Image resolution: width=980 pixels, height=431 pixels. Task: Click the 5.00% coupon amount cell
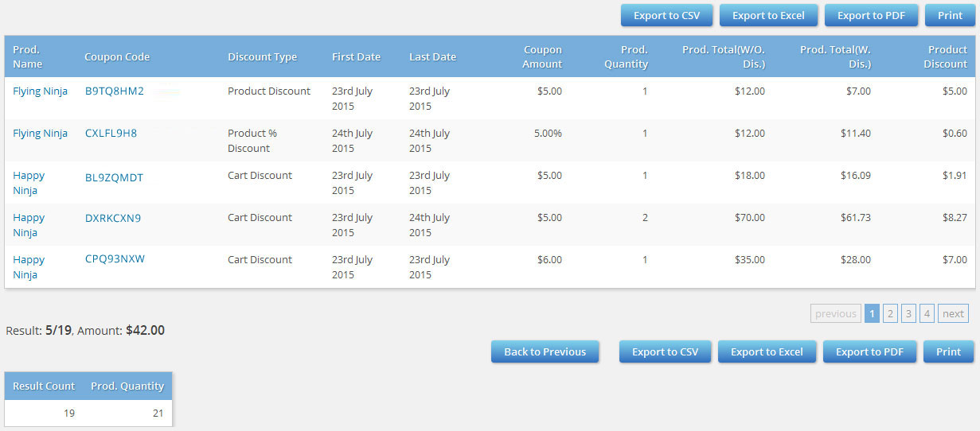[548, 133]
